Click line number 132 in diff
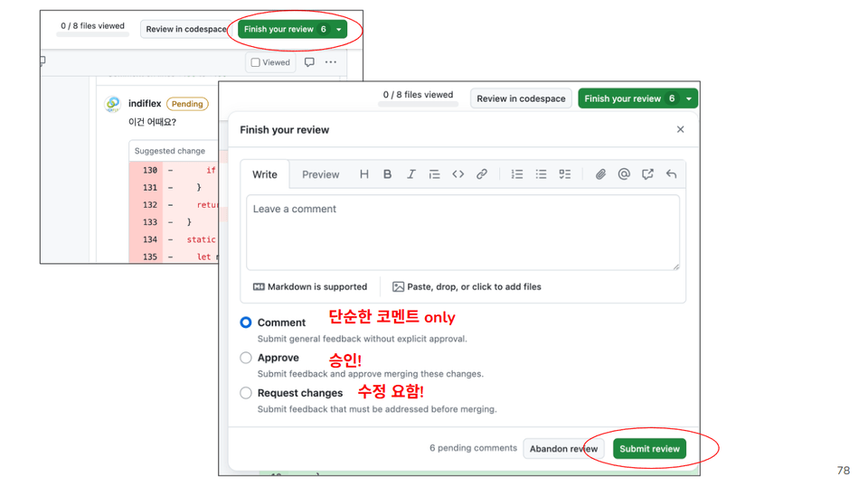The image size is (868, 486). [x=150, y=204]
